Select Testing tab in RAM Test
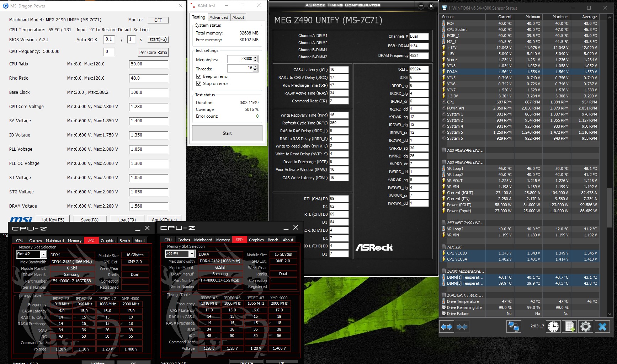This screenshot has width=617, height=364. pos(198,17)
